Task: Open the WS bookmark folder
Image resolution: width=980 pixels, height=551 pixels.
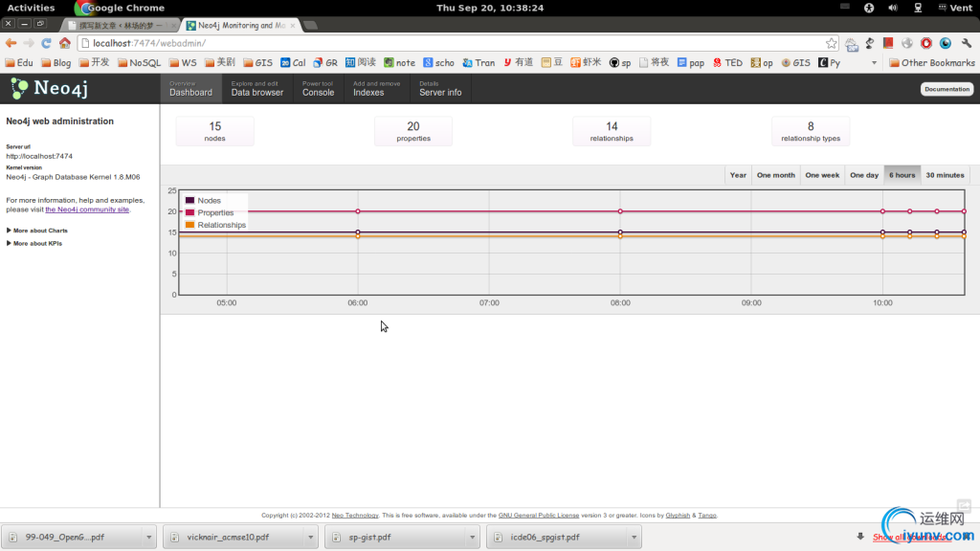Action: 183,62
